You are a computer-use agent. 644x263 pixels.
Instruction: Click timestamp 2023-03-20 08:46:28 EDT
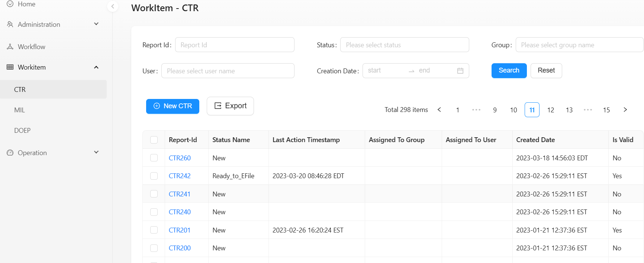click(x=308, y=176)
